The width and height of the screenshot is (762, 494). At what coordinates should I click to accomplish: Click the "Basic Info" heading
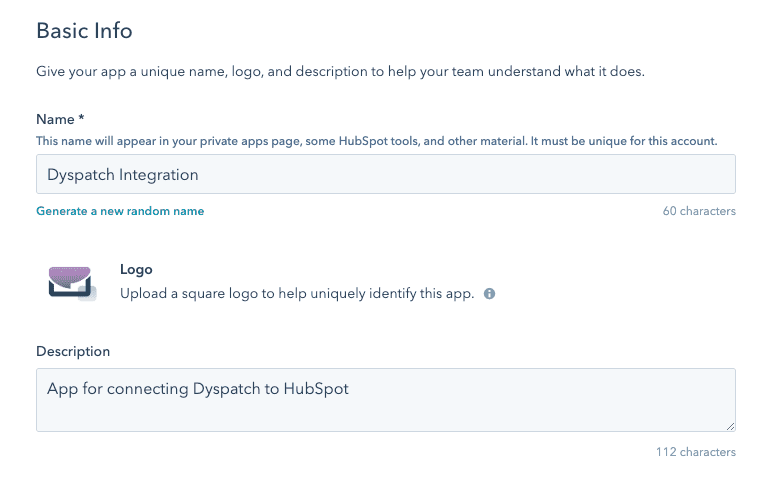point(85,31)
